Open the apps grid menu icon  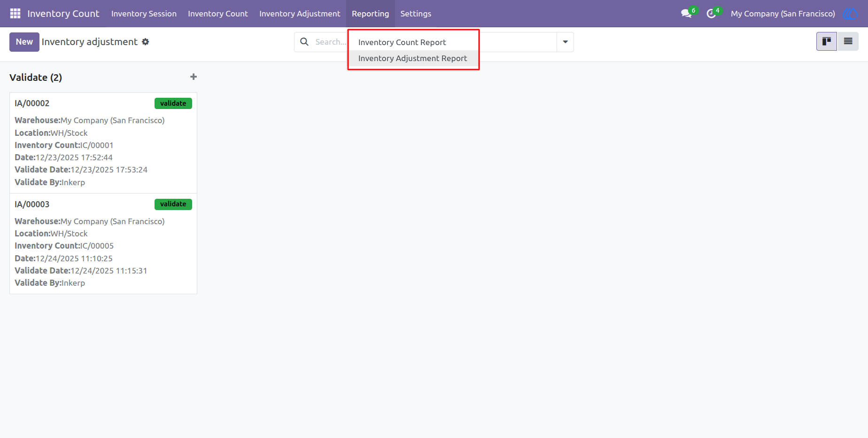tap(15, 14)
